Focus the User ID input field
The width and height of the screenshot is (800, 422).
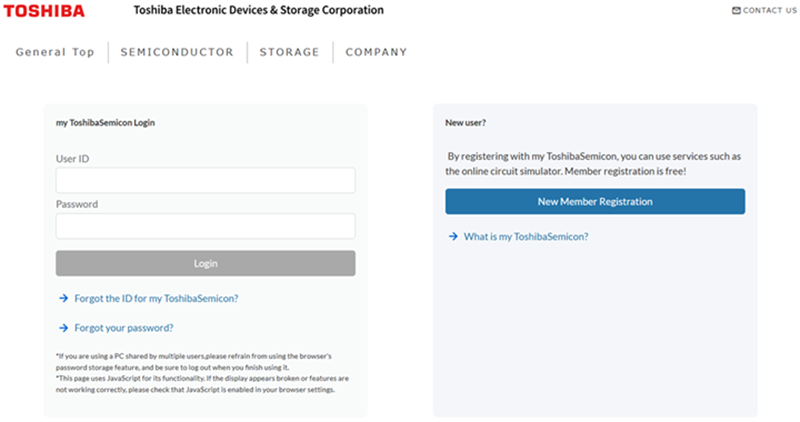[206, 180]
